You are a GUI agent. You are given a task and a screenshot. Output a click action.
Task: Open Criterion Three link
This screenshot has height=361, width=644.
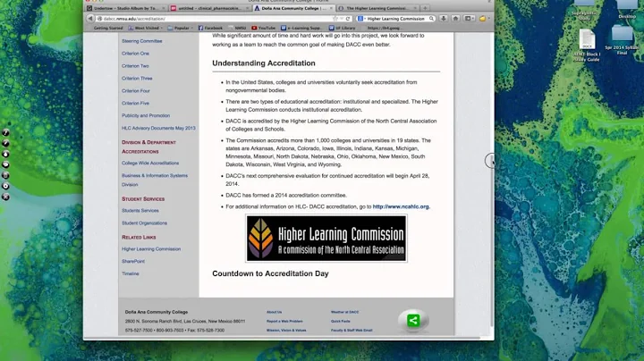tap(137, 78)
